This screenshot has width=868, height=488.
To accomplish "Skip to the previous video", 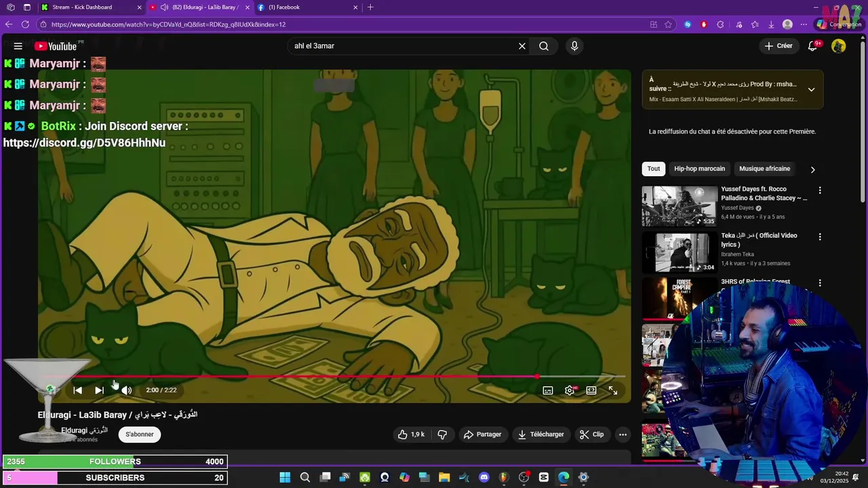I will click(x=78, y=390).
